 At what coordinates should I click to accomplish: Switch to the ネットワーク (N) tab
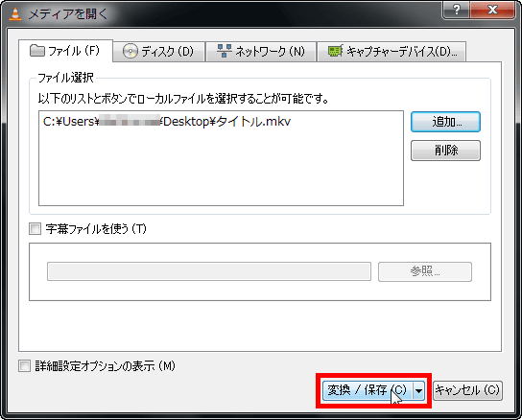tap(261, 52)
